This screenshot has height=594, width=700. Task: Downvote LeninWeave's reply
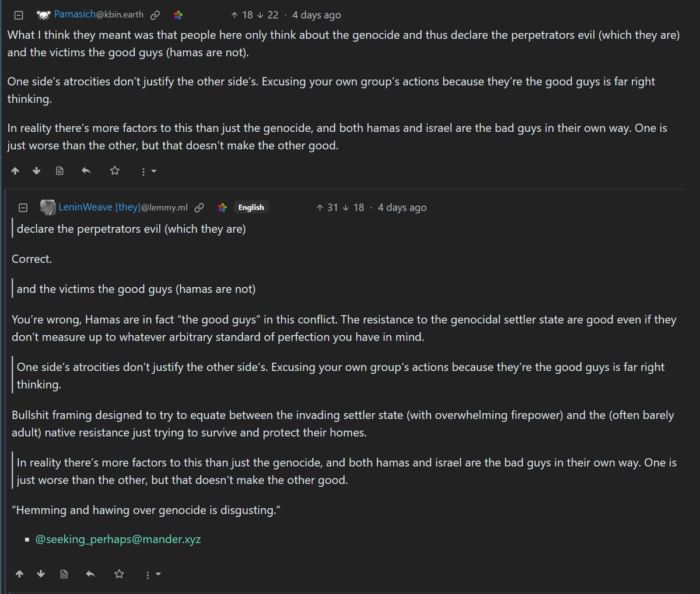point(41,574)
